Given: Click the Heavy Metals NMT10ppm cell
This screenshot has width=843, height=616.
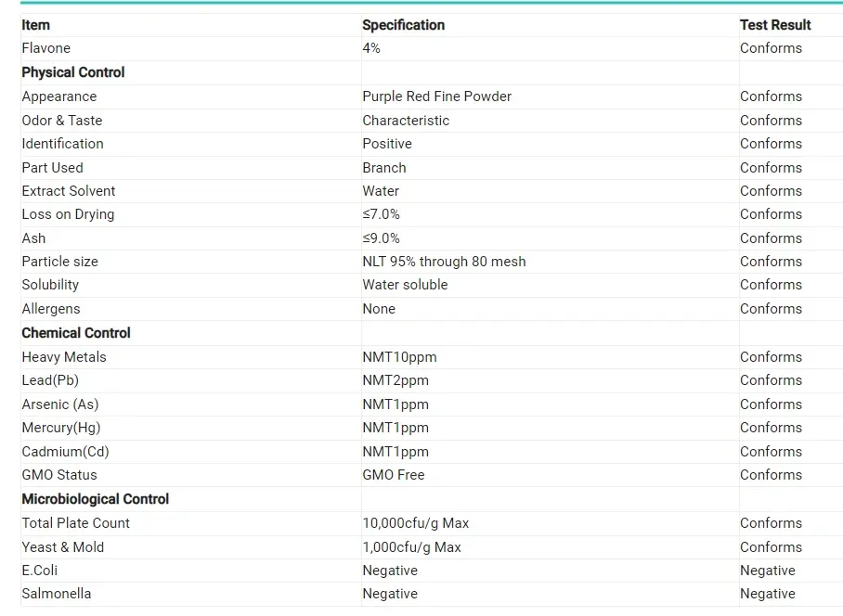Looking at the screenshot, I should (399, 357).
